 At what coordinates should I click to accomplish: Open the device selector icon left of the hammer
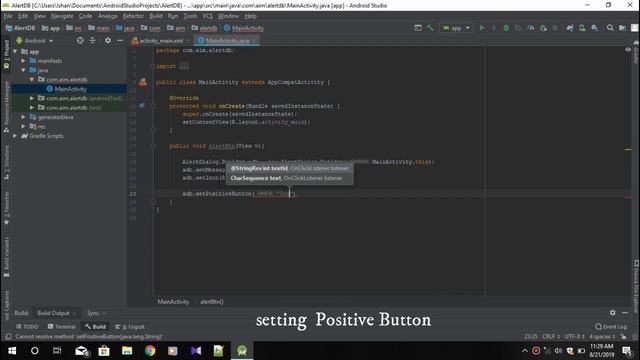coord(418,28)
